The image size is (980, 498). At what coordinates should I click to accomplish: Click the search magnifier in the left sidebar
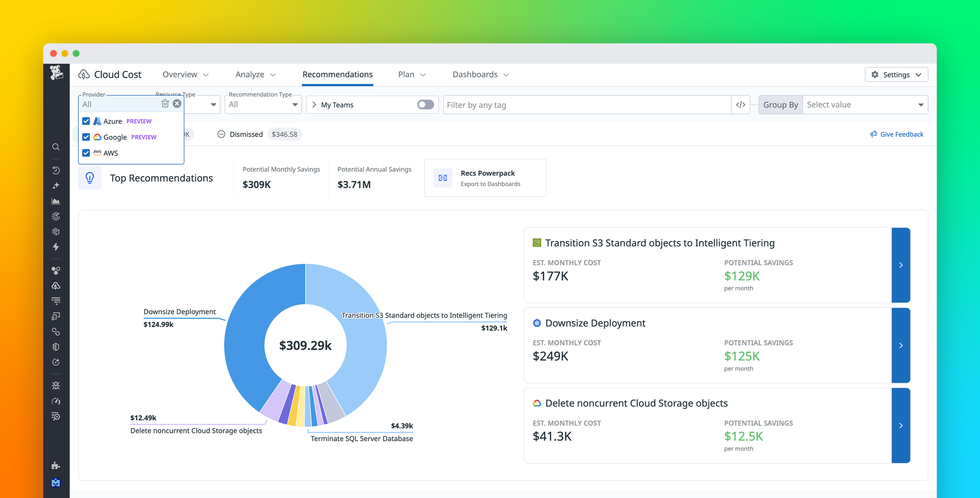point(56,147)
